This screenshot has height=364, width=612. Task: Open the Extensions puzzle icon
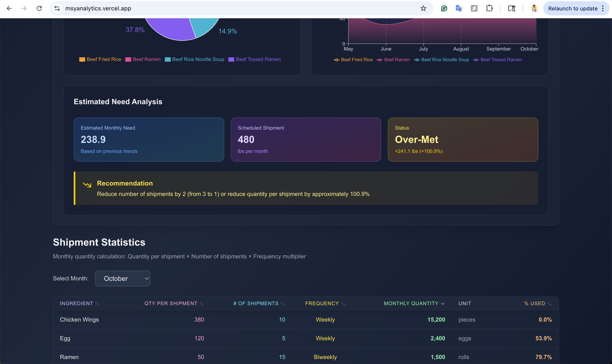pyautogui.click(x=489, y=8)
